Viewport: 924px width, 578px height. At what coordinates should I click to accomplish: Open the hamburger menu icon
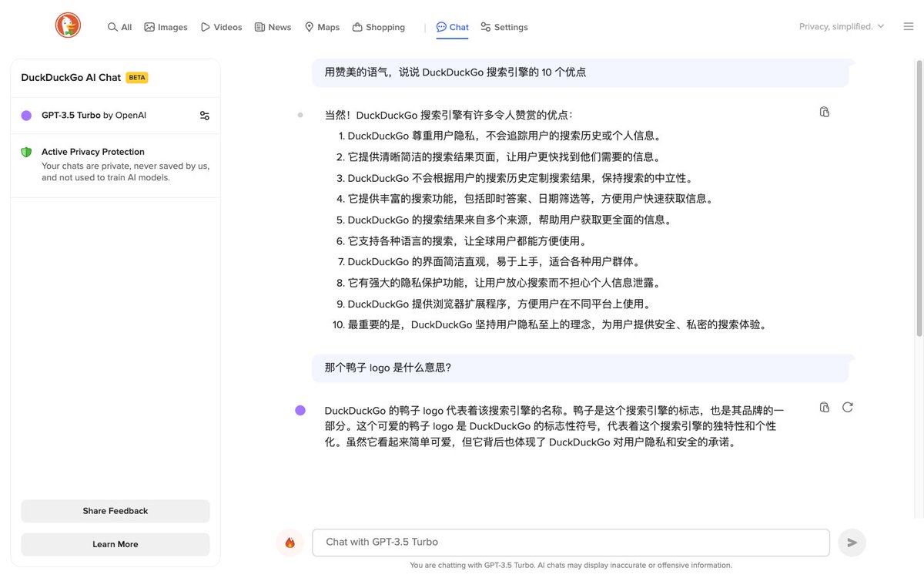pyautogui.click(x=909, y=26)
